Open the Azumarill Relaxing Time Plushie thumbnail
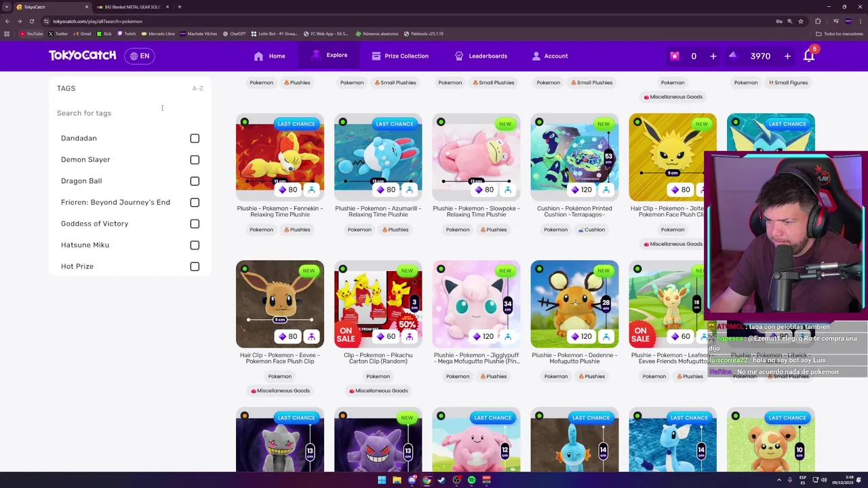This screenshot has height=488, width=868. click(x=378, y=157)
